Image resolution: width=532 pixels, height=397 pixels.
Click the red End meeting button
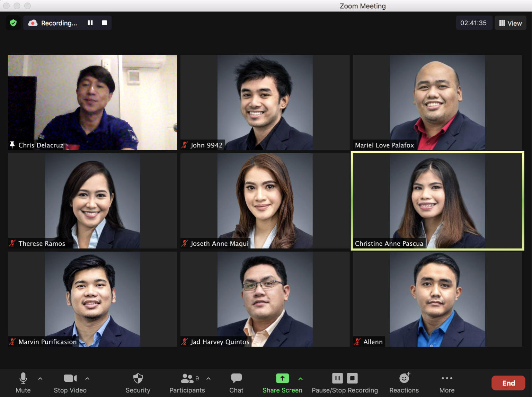tap(508, 383)
